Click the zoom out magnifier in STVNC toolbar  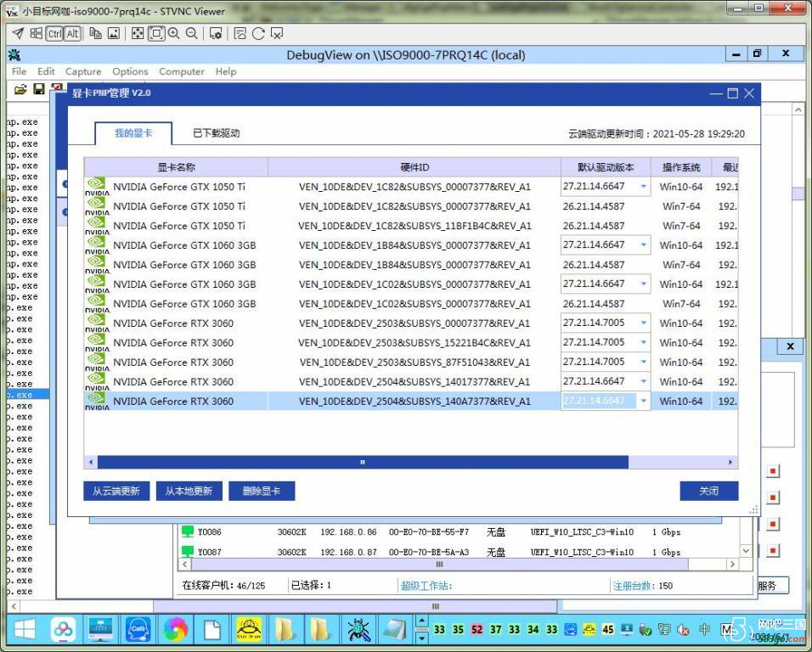click(192, 34)
